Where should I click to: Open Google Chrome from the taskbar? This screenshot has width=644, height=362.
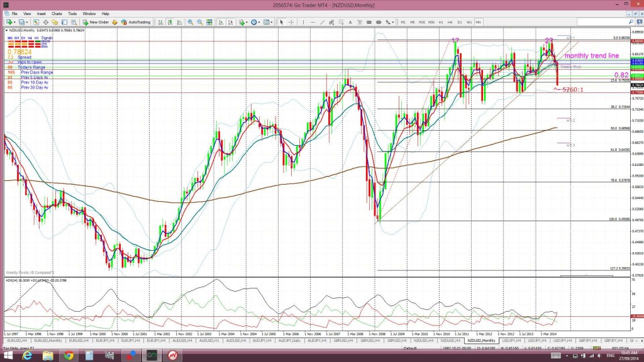coord(69,356)
